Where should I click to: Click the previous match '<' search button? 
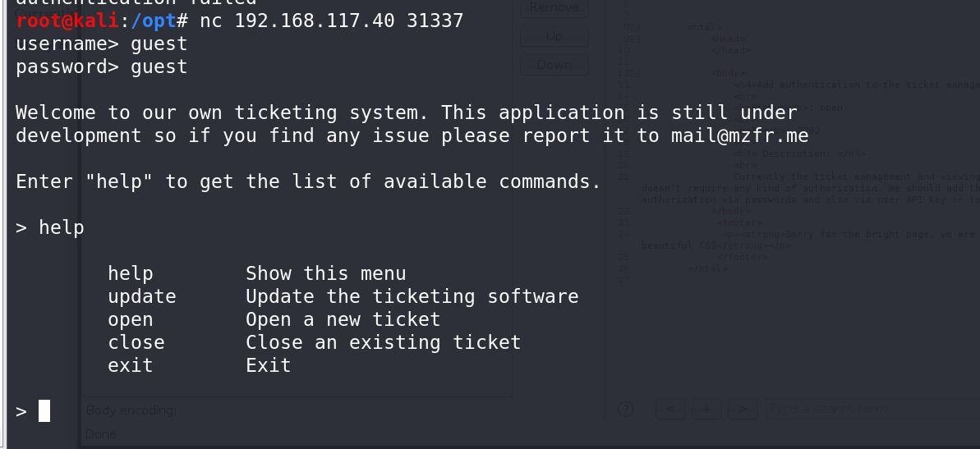670,409
